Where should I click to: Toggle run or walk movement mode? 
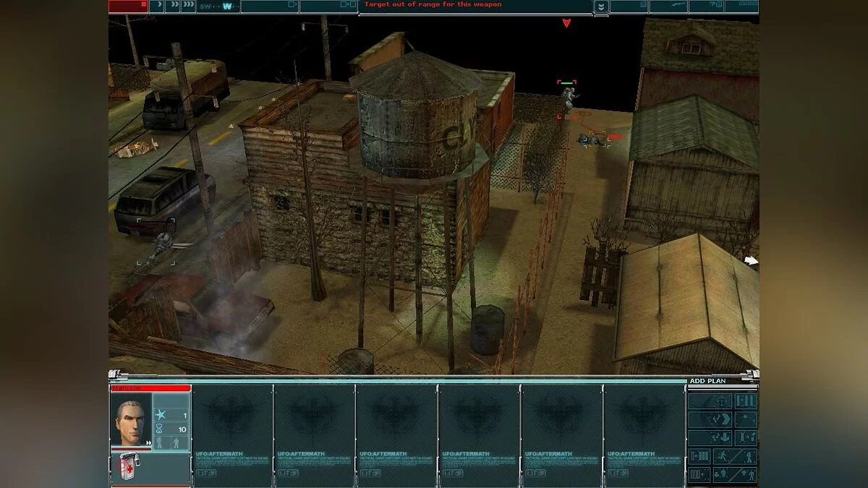(735, 457)
